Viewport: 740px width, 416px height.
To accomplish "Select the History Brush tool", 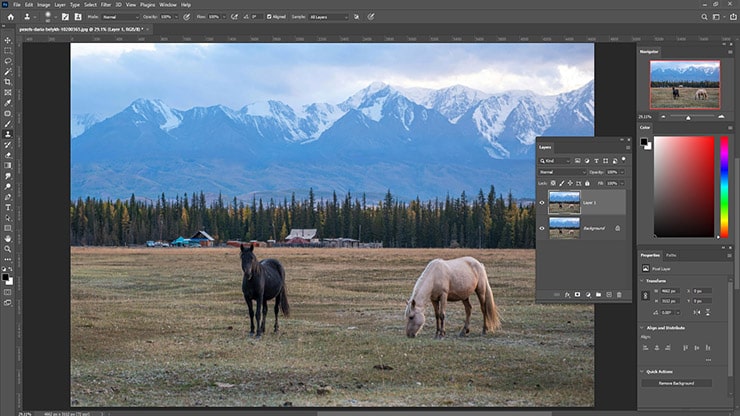I will tap(8, 144).
